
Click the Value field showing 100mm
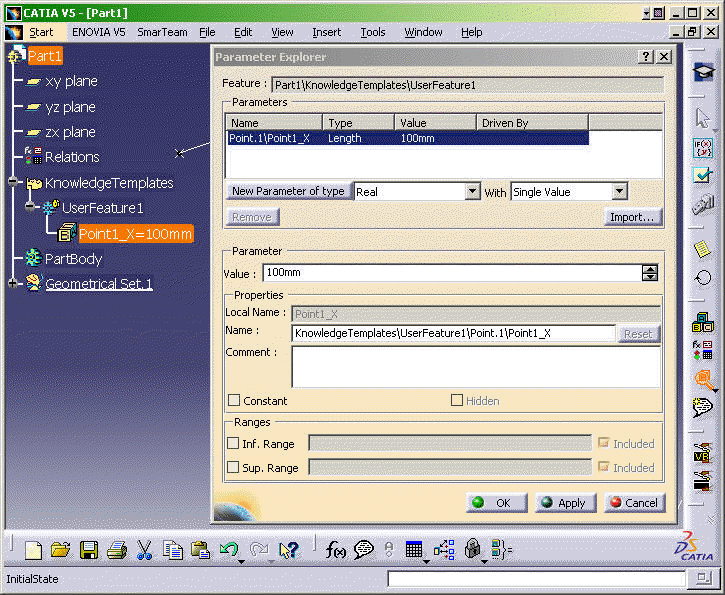point(452,273)
